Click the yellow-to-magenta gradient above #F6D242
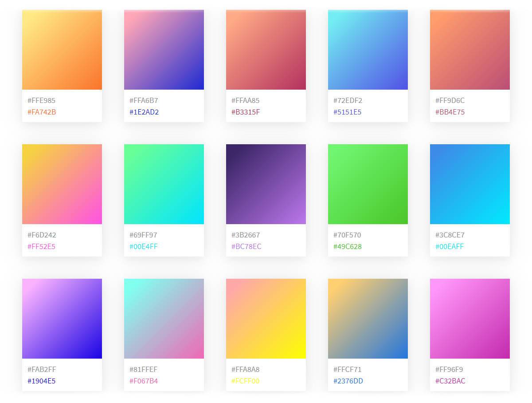 tap(62, 184)
